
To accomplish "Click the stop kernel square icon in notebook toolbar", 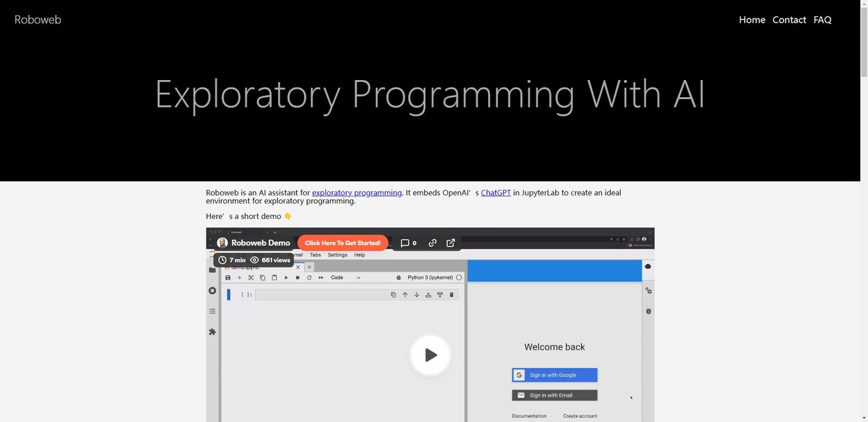I will [297, 278].
